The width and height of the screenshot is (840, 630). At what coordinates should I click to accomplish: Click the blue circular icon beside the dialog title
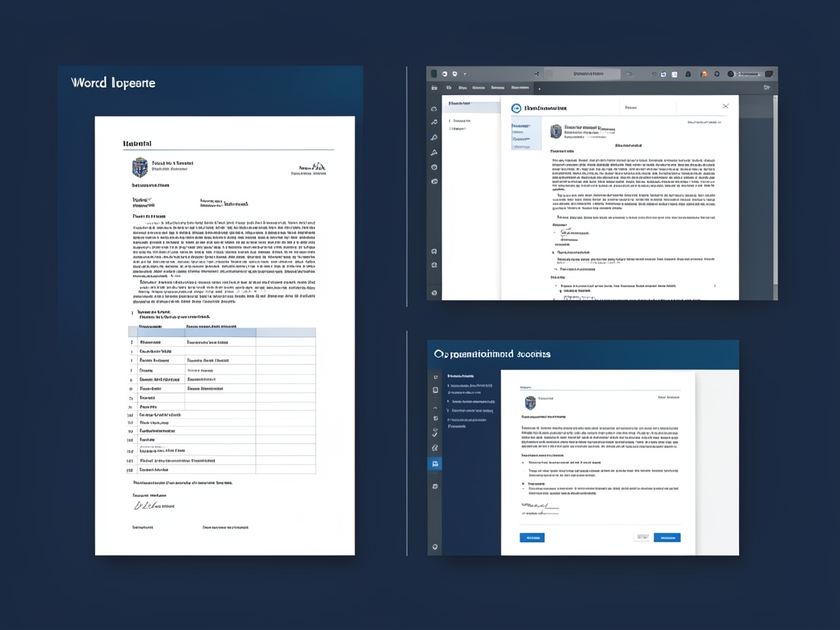point(516,108)
